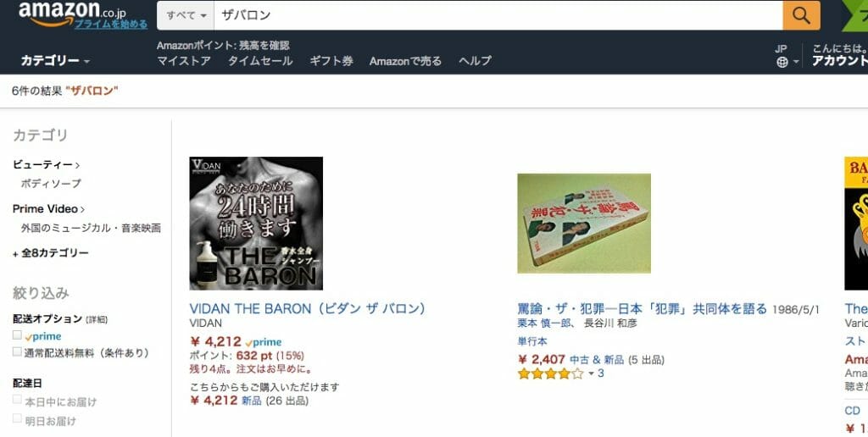This screenshot has height=437, width=868.
Task: Open the タイムセール menu item
Action: [x=260, y=61]
